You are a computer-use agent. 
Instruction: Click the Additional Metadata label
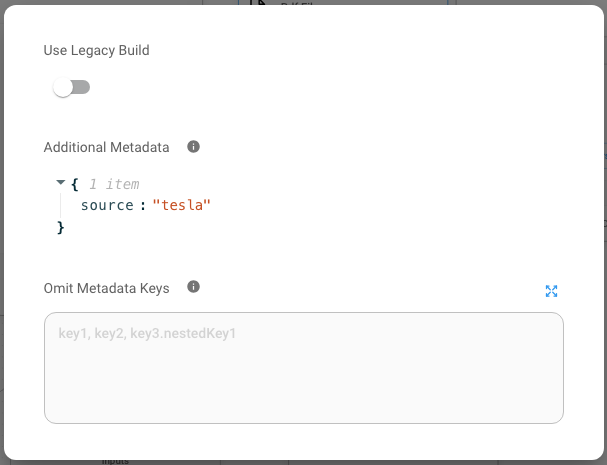[x=106, y=147]
